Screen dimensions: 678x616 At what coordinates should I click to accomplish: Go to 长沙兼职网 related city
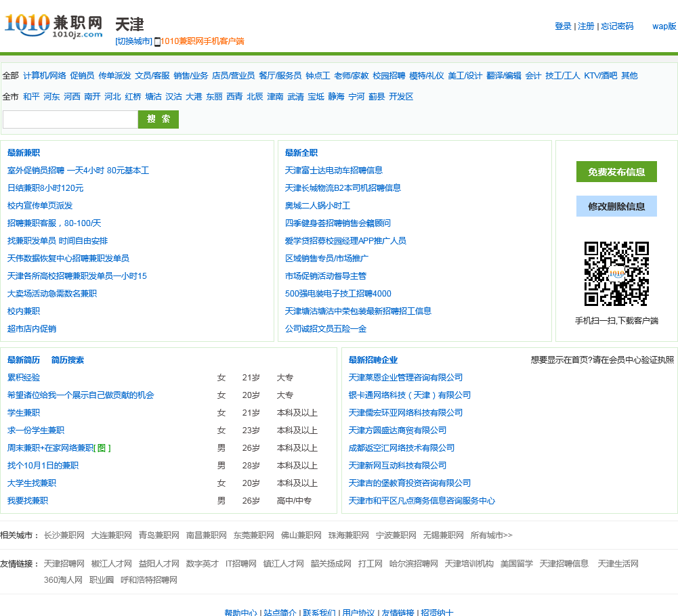point(64,535)
